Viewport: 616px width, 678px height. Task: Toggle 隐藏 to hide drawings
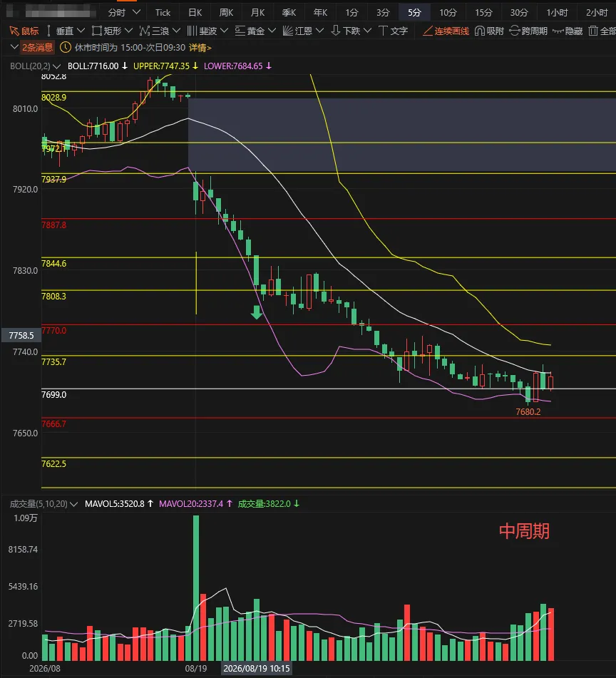[568, 31]
